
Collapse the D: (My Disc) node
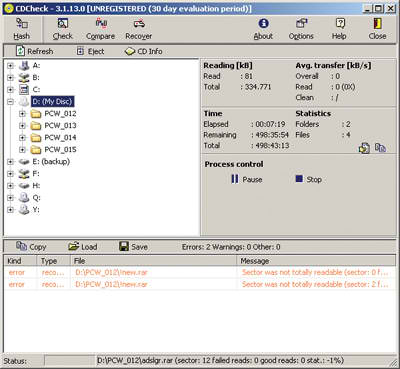tap(11, 101)
